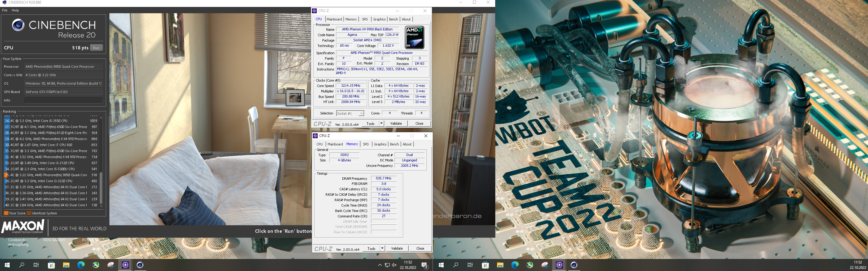
Task: Click Validate in the CPU-Z Memory window
Action: point(397,248)
